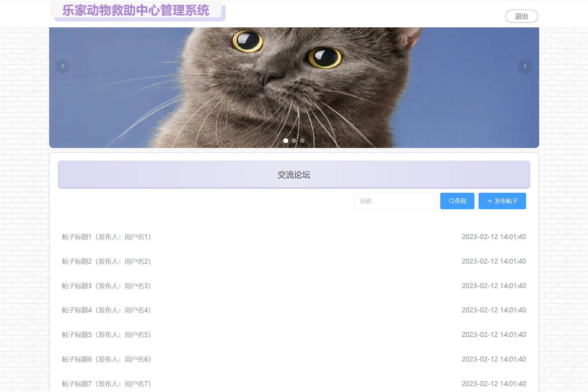This screenshot has width=588, height=392.
Task: Open the post 帖子标题3
Action: pos(106,286)
